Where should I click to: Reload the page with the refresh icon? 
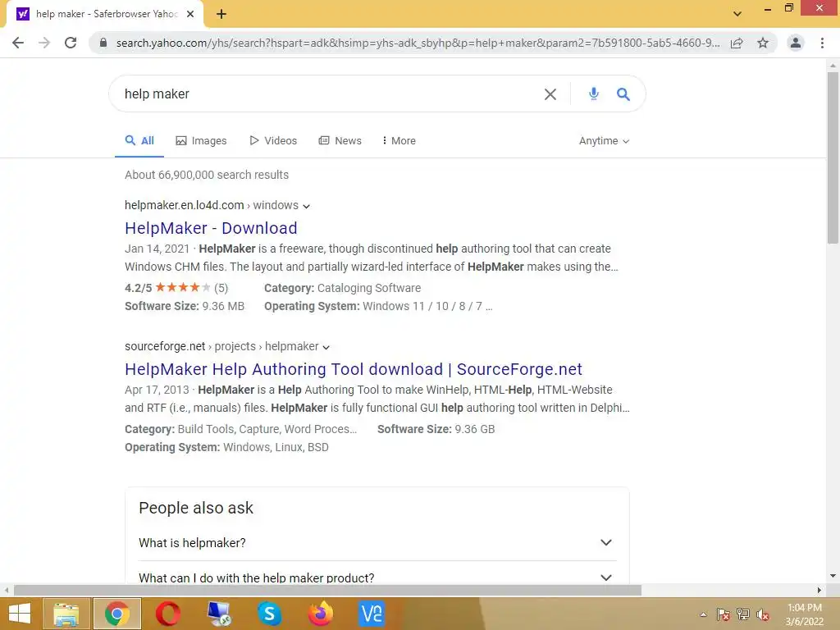point(71,43)
